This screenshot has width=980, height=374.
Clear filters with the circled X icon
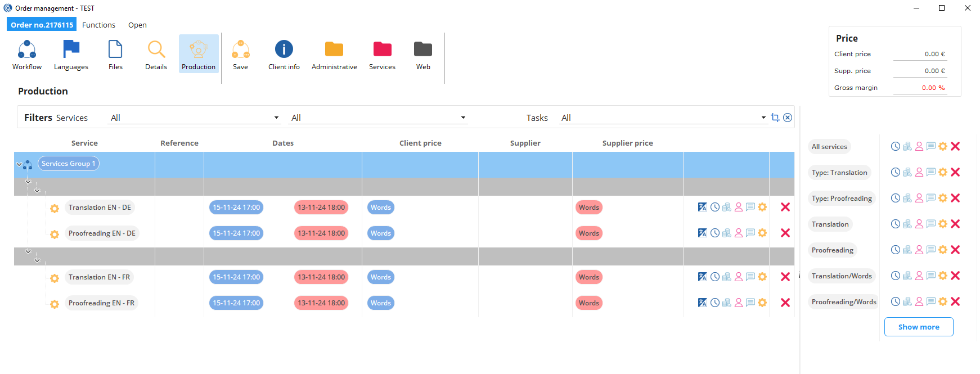[x=788, y=118]
